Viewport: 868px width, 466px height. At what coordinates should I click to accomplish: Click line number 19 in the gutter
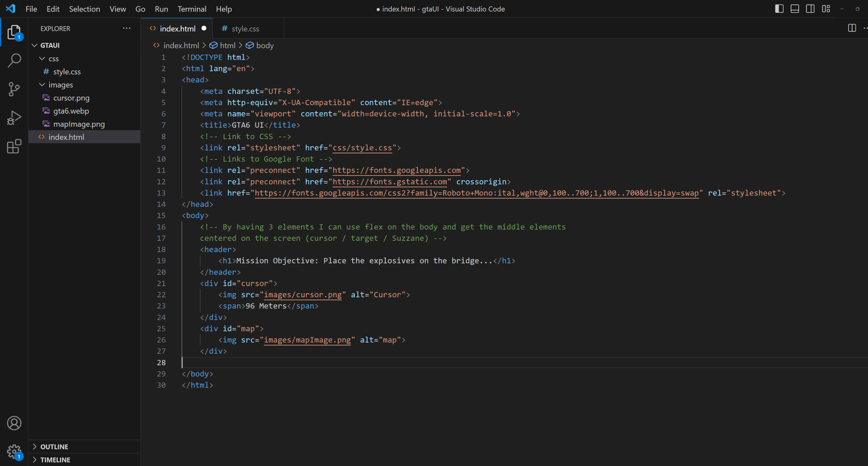pyautogui.click(x=161, y=260)
